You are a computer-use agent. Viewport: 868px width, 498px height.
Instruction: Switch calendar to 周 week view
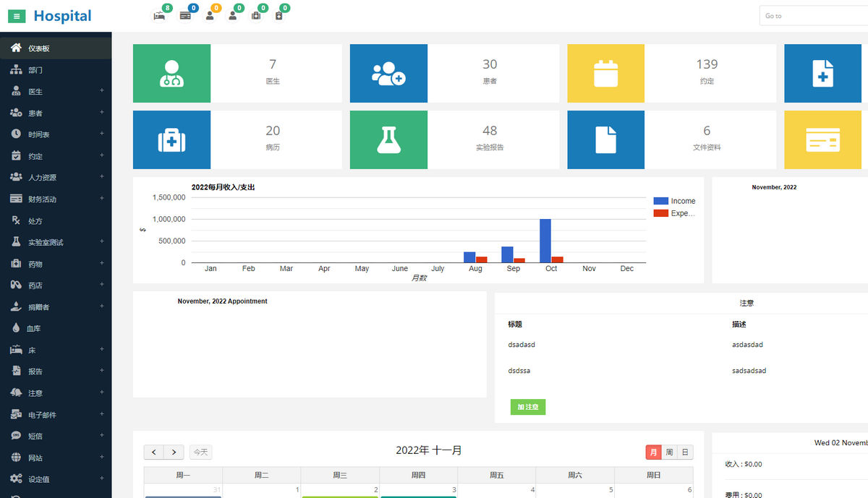coord(670,452)
